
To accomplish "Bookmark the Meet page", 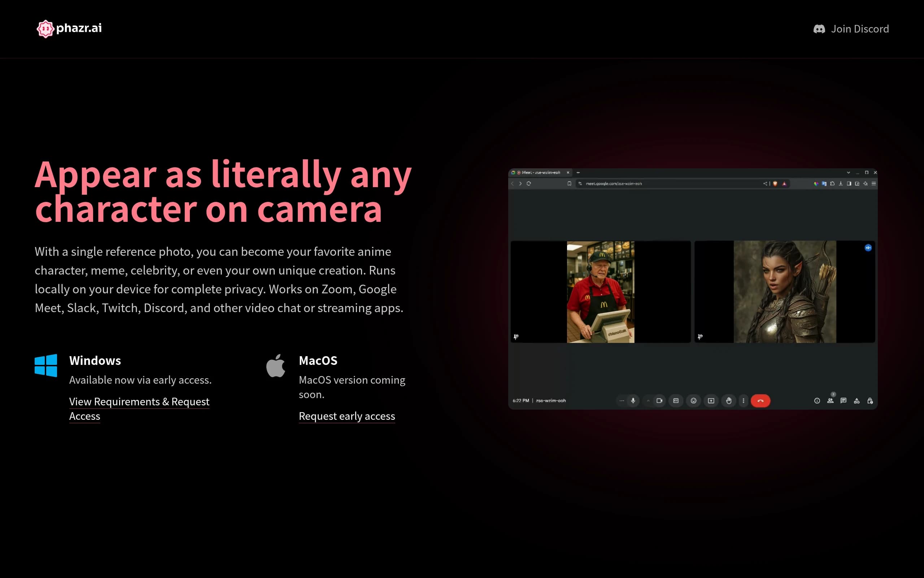I will (569, 184).
